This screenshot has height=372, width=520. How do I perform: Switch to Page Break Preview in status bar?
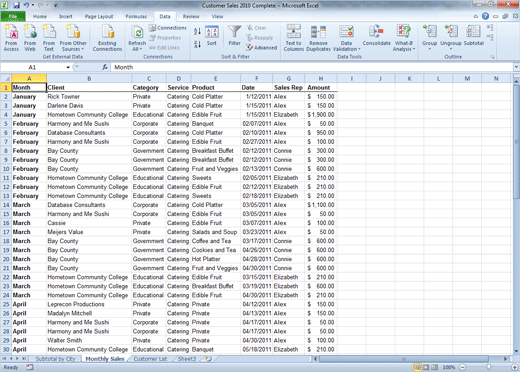click(x=434, y=367)
